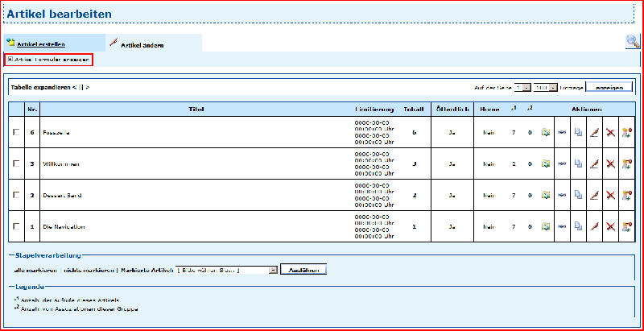The width and height of the screenshot is (644, 331).
Task: Click the preview icon in the Fusszeile row
Action: click(547, 132)
